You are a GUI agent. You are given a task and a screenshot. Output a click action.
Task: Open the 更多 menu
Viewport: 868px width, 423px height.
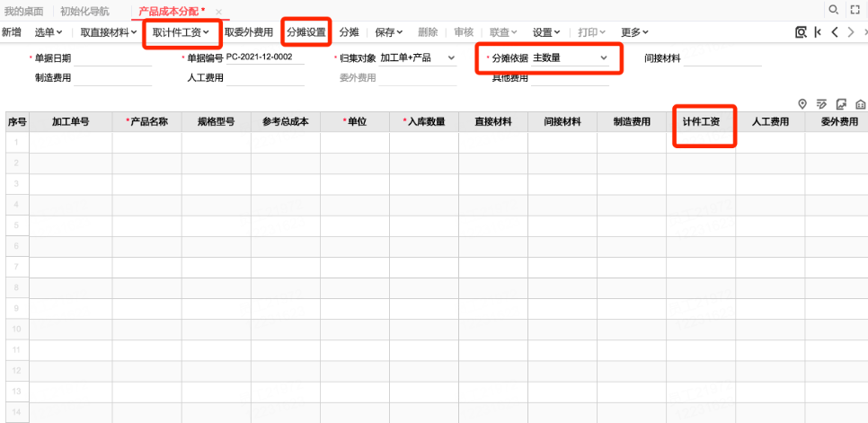(634, 32)
